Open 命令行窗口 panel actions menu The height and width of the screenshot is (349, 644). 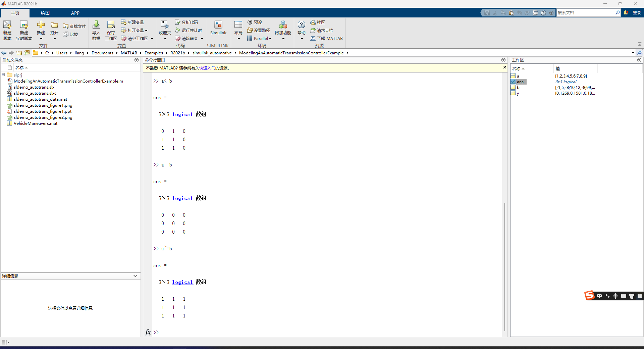pyautogui.click(x=503, y=60)
